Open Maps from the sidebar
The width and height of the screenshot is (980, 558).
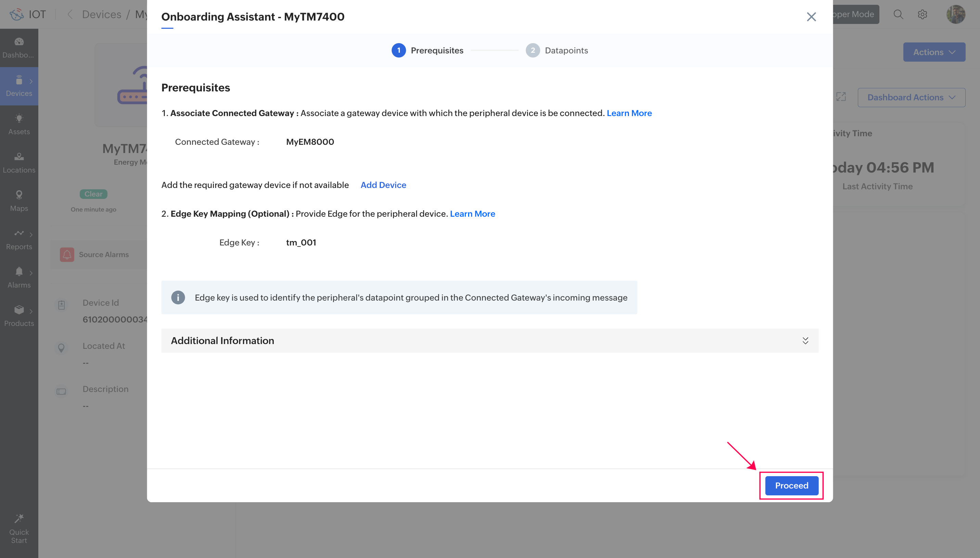19,201
